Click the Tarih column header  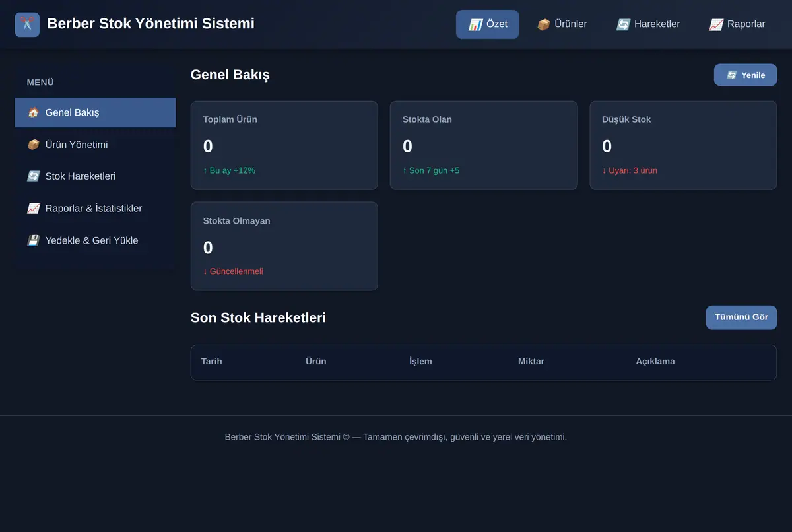[x=212, y=362]
